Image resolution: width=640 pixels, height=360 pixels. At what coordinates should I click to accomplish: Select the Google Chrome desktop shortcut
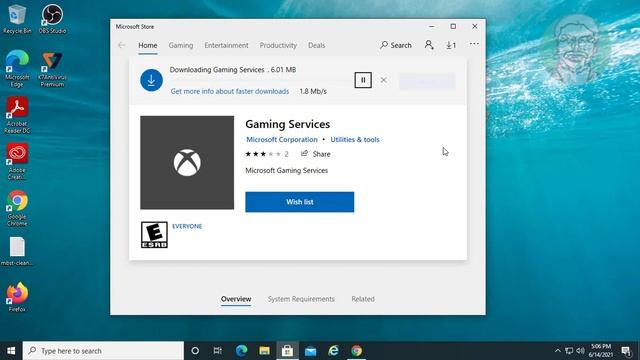(17, 208)
